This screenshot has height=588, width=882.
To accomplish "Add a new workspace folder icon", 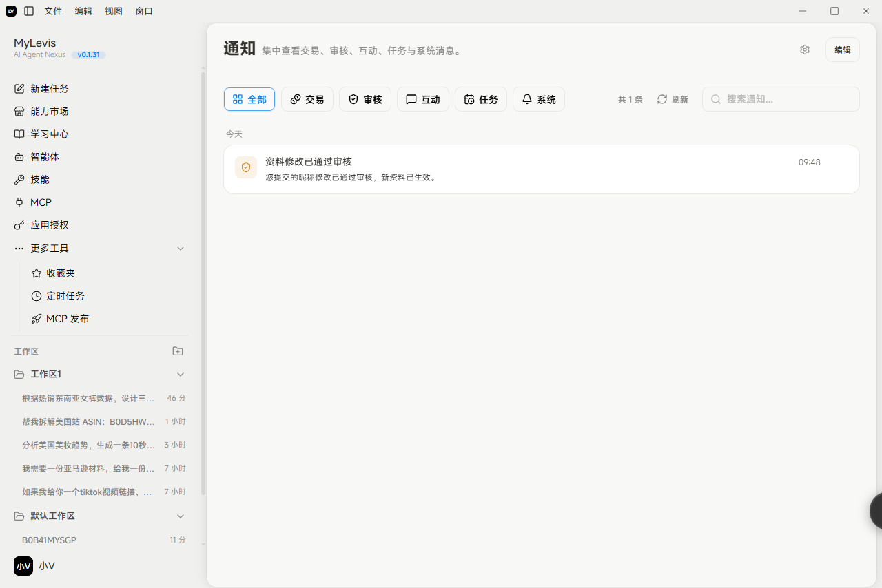I will [x=178, y=351].
